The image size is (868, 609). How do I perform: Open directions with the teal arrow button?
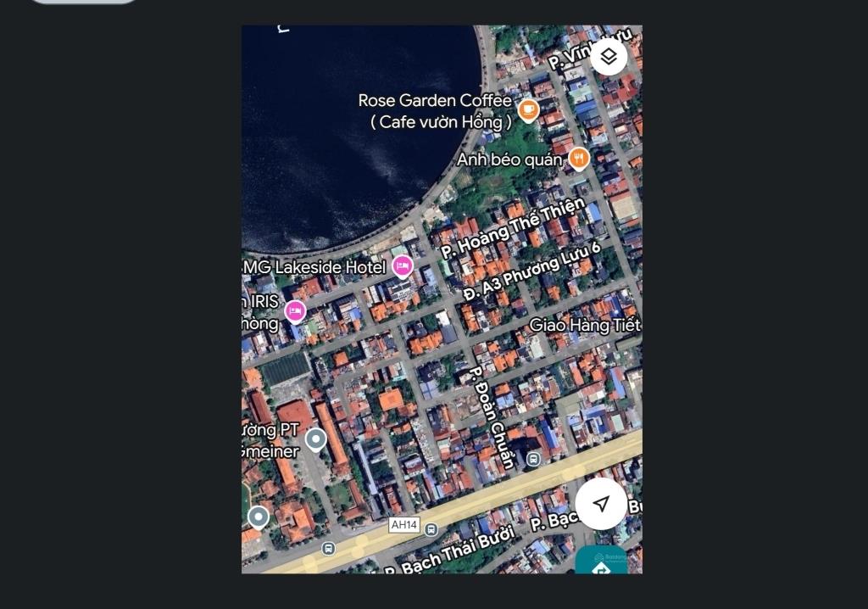click(601, 565)
